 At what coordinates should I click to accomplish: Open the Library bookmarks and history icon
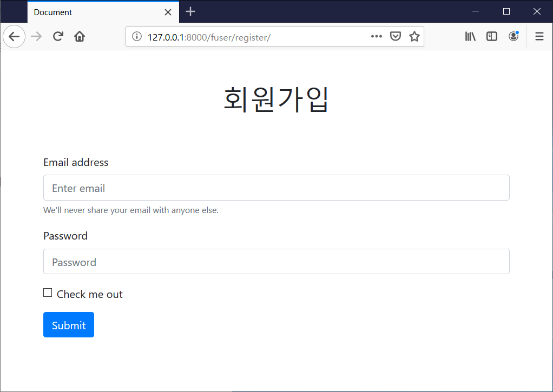click(x=470, y=36)
